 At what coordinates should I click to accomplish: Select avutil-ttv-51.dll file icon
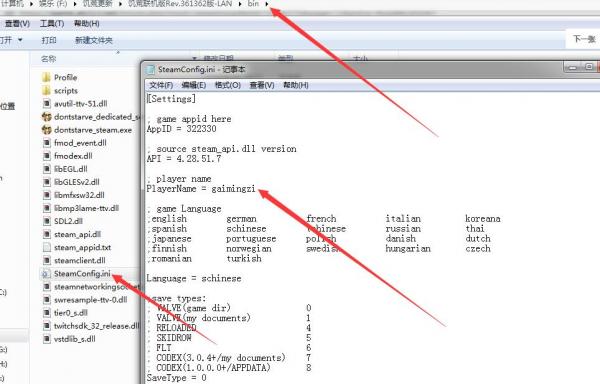46,104
